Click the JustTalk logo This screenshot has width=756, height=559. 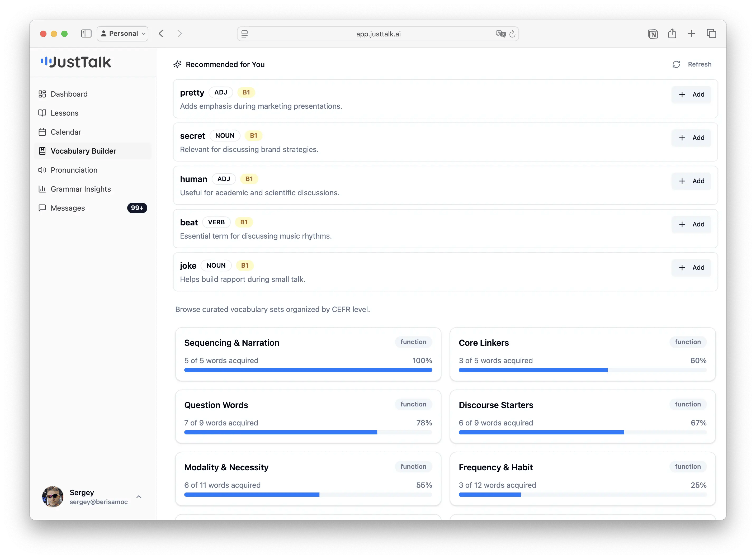76,62
